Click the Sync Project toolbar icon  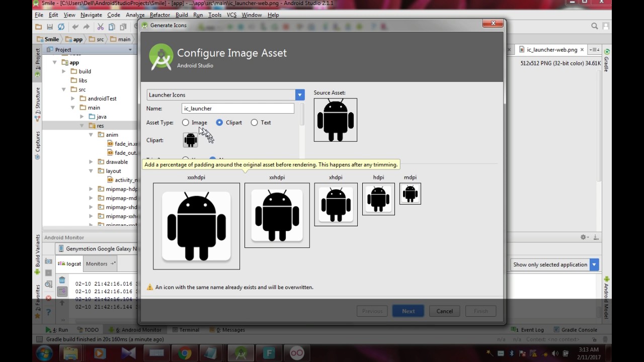[61, 27]
